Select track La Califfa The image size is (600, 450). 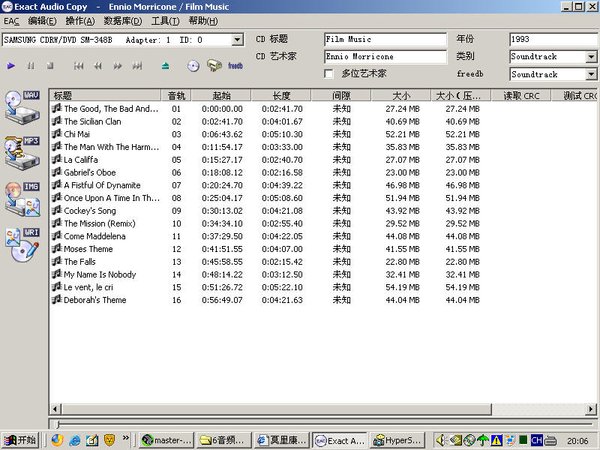(81, 160)
